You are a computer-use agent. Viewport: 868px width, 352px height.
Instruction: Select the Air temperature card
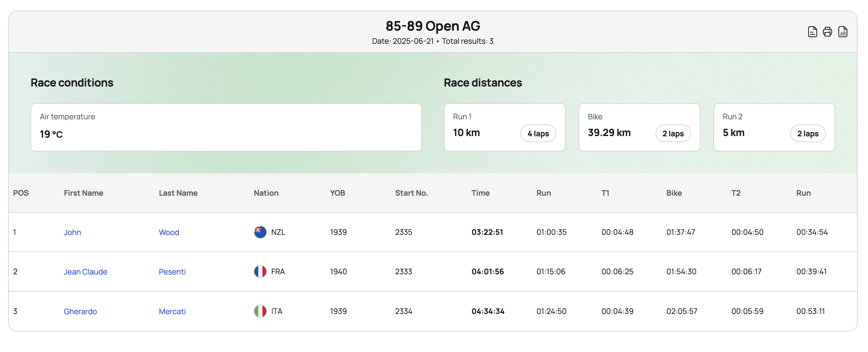226,128
